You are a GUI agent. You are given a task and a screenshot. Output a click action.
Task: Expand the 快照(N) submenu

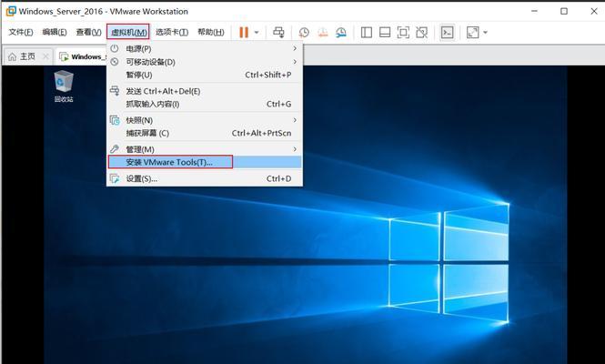pos(205,120)
